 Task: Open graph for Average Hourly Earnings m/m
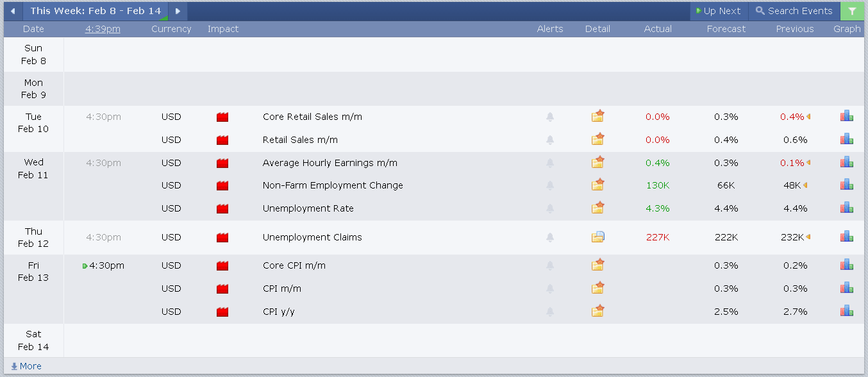click(x=847, y=162)
